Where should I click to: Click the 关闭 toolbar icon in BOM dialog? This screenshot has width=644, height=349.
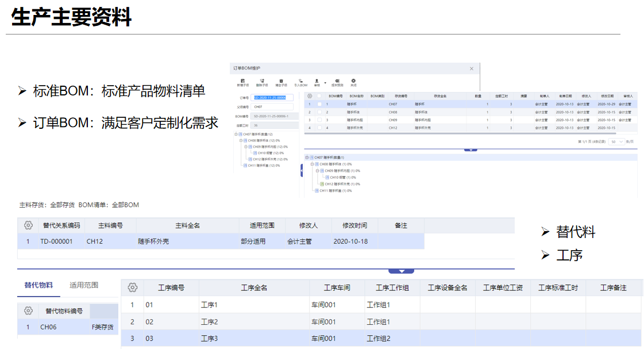click(353, 81)
